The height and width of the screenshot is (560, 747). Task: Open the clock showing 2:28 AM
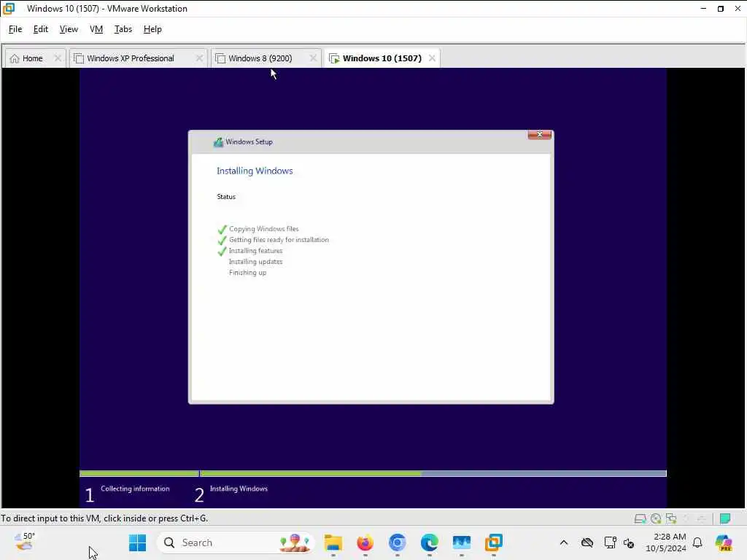pos(666,542)
